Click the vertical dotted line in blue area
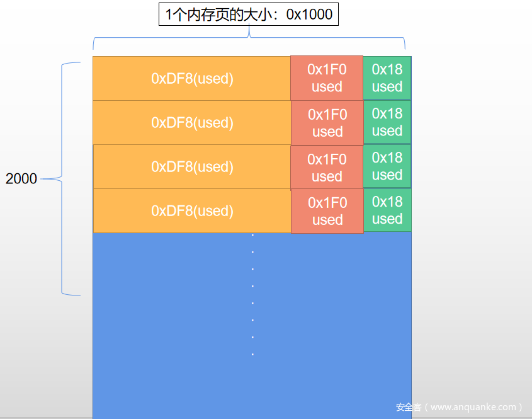The width and height of the screenshot is (532, 419). 252,294
